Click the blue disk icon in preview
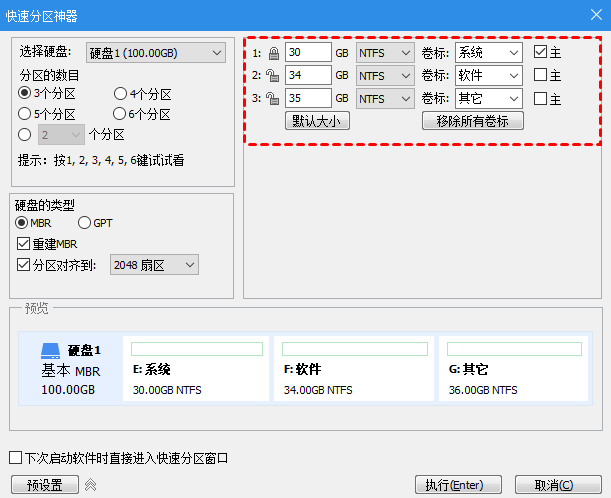The width and height of the screenshot is (611, 498). [51, 351]
